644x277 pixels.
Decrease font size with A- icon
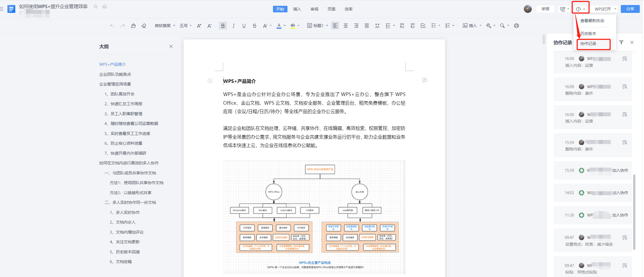coord(209,26)
